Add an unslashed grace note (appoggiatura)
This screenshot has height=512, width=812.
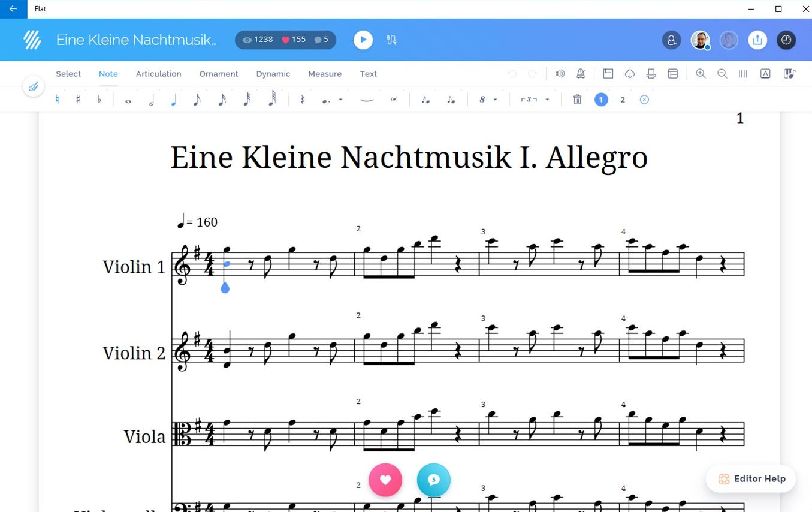(451, 100)
